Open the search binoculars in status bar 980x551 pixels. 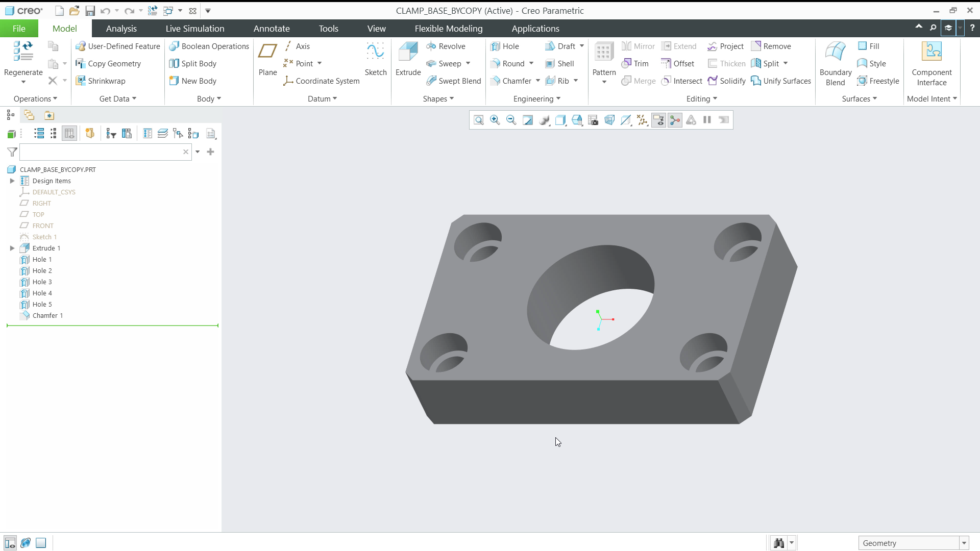(x=778, y=543)
